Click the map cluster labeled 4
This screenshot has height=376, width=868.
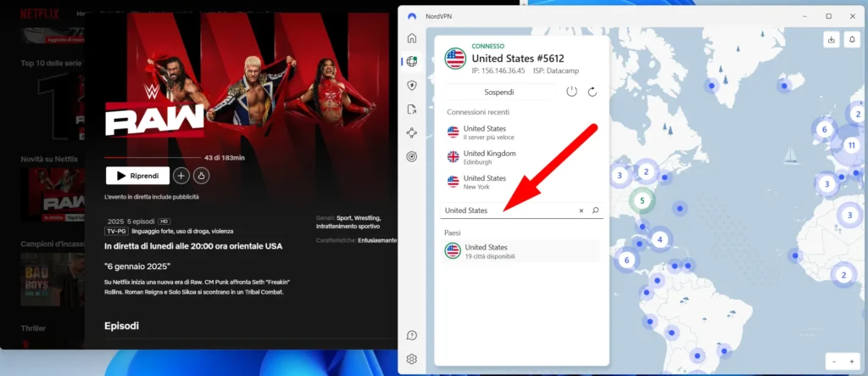coord(659,240)
